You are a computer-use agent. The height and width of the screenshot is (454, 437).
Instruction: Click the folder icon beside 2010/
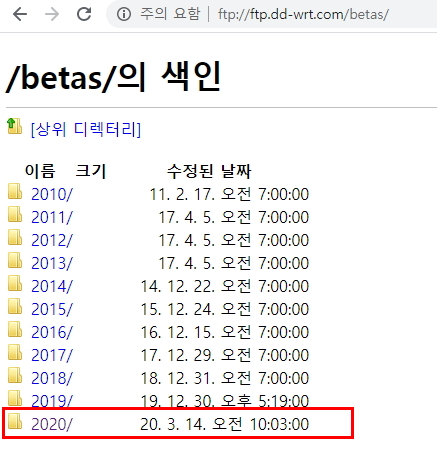15,191
